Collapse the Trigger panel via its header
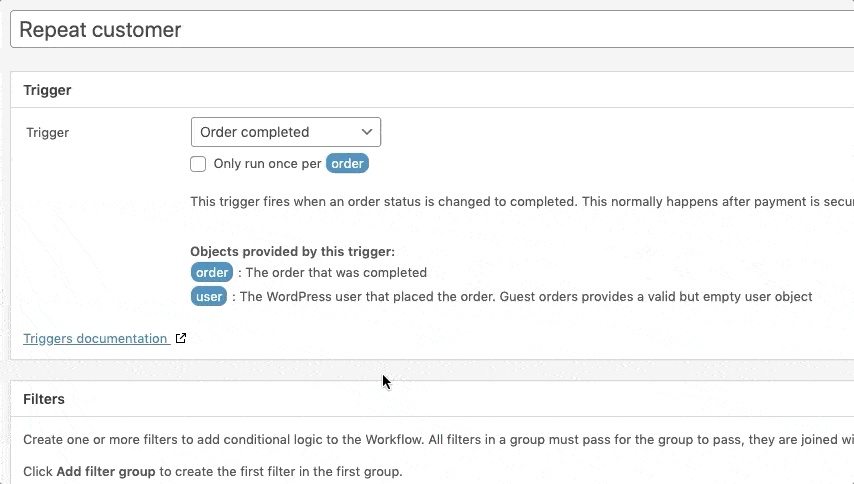The image size is (854, 484). click(47, 90)
